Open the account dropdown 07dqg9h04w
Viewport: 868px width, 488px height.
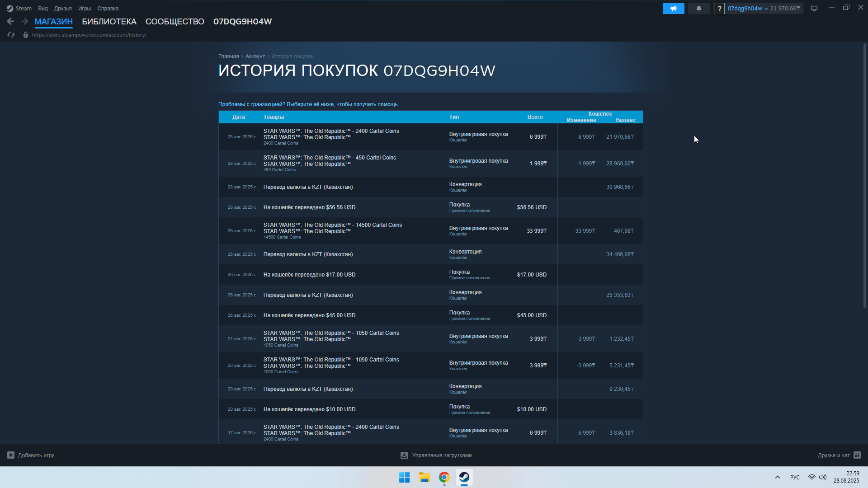747,9
